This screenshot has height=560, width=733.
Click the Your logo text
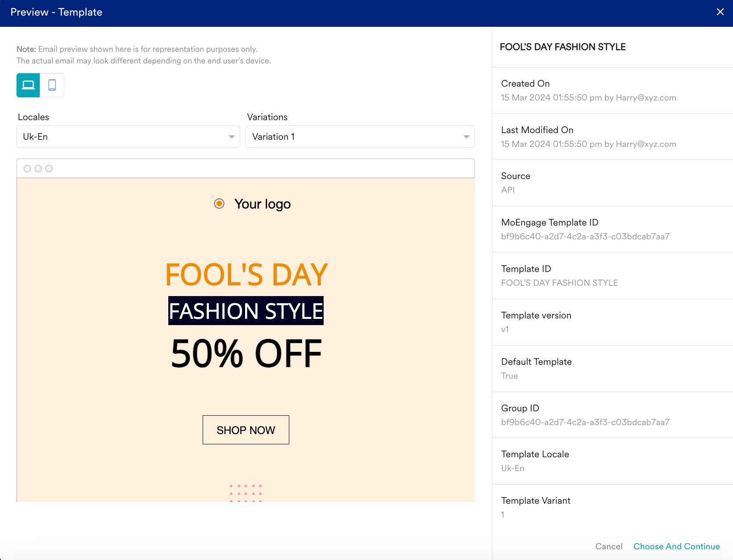[262, 204]
